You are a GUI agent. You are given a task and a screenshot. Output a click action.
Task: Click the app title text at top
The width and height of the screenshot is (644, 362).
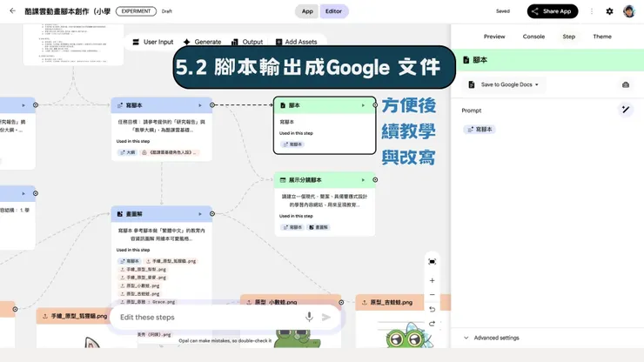tap(67, 11)
